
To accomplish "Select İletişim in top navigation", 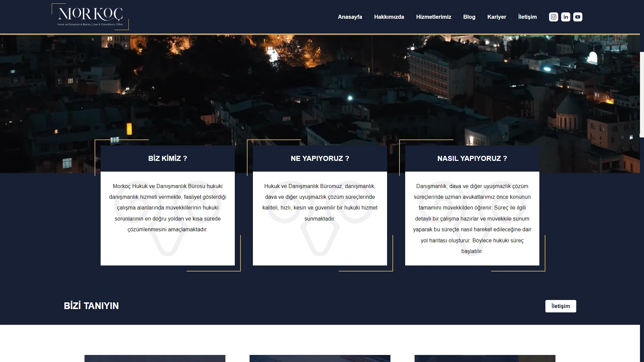I will click(x=527, y=17).
